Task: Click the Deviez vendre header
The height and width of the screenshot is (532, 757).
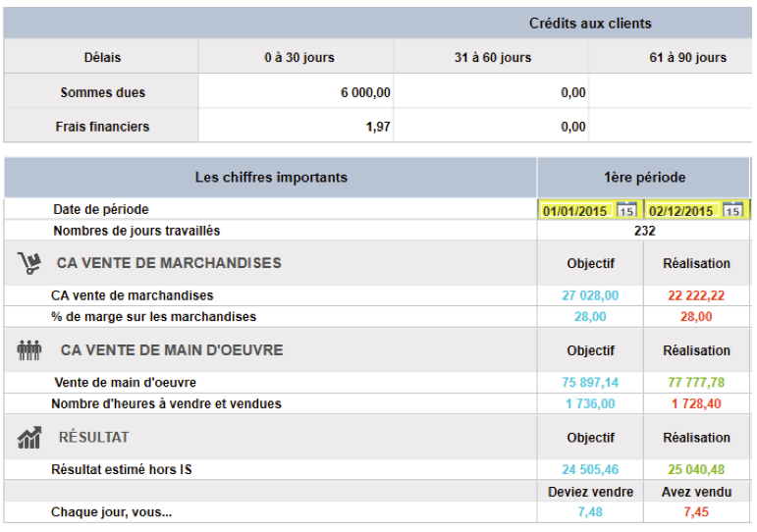Action: pos(590,492)
